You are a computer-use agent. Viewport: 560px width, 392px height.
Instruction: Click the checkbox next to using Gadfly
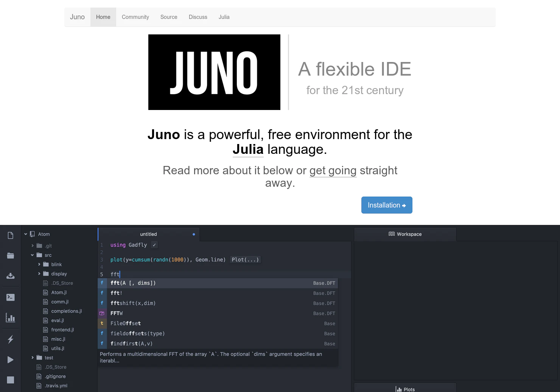[x=154, y=245]
